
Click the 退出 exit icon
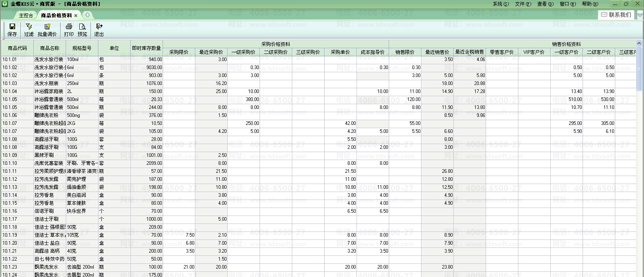point(99,30)
